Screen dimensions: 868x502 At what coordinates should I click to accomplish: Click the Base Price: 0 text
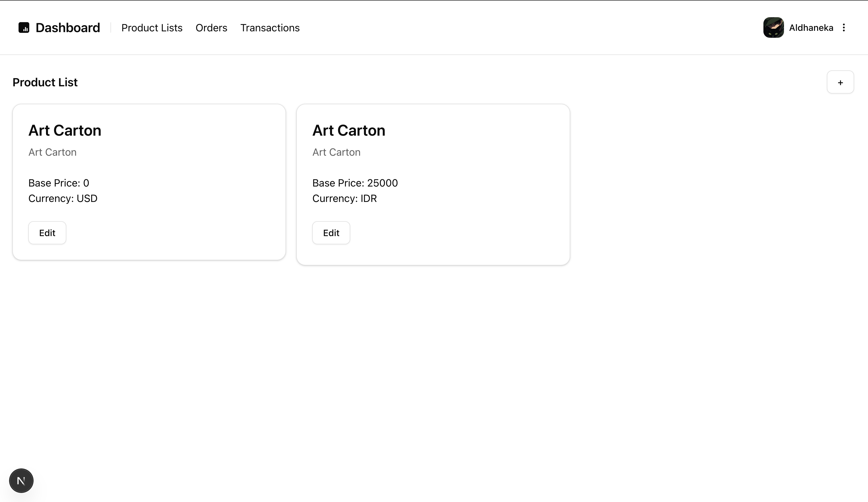[59, 183]
